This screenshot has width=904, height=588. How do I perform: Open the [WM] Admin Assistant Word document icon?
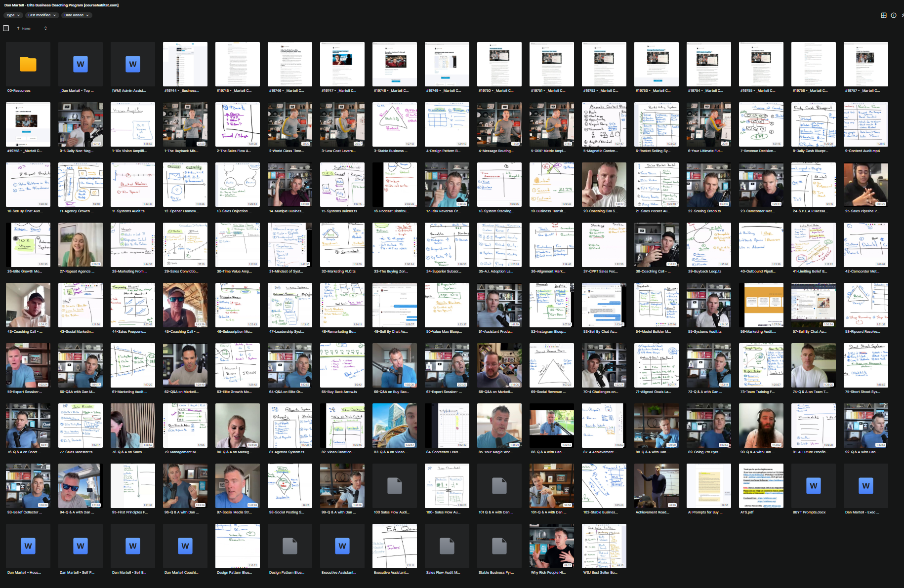tap(133, 64)
